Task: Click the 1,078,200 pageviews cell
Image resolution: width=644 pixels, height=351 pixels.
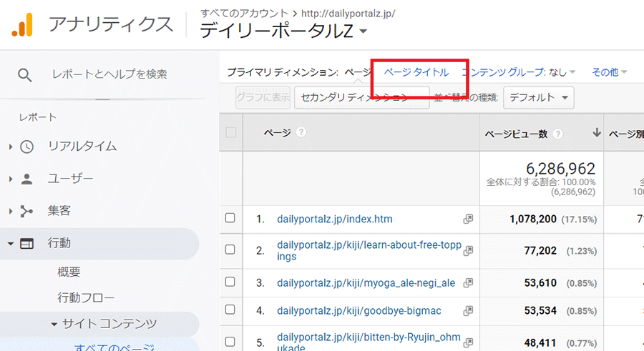Action: (x=532, y=219)
